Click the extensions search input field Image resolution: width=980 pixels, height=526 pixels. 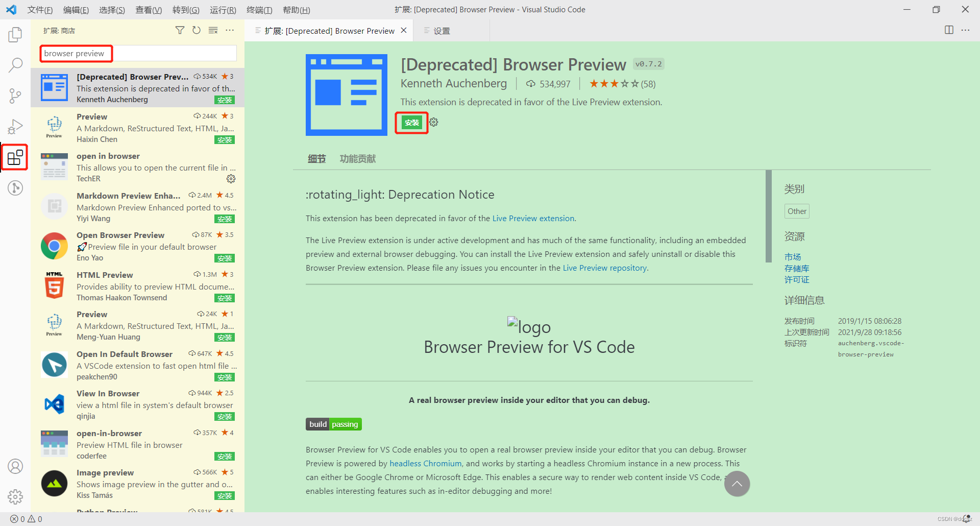tap(138, 53)
